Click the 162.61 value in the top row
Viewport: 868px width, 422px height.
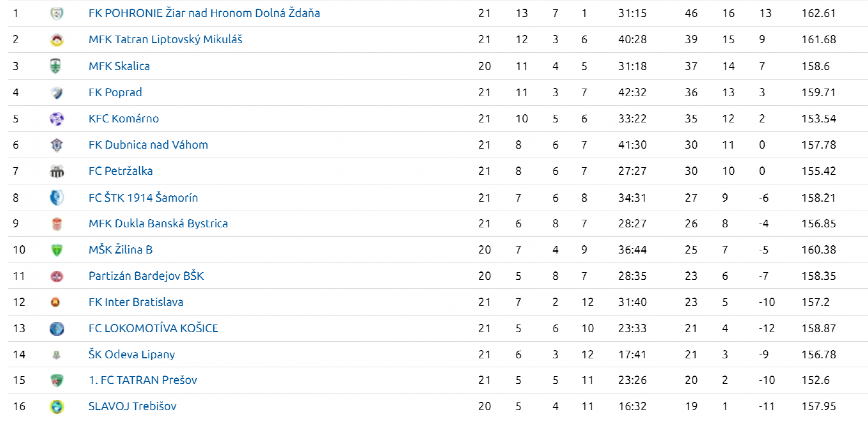[x=818, y=13]
